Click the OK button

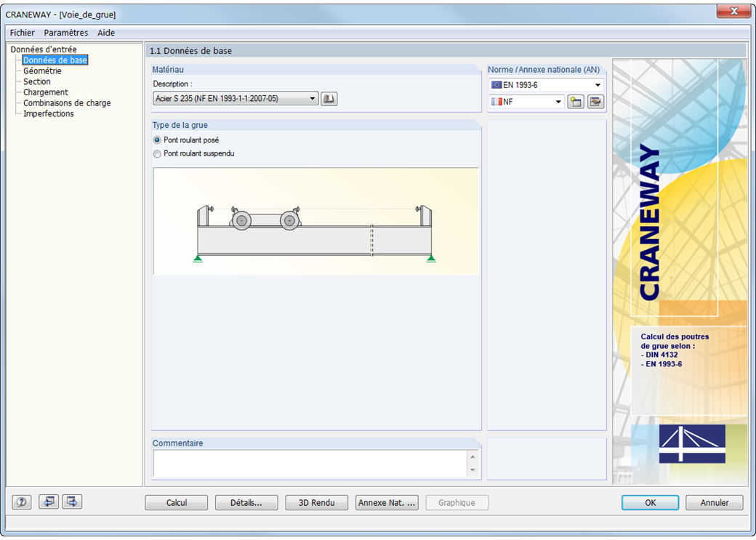(650, 502)
